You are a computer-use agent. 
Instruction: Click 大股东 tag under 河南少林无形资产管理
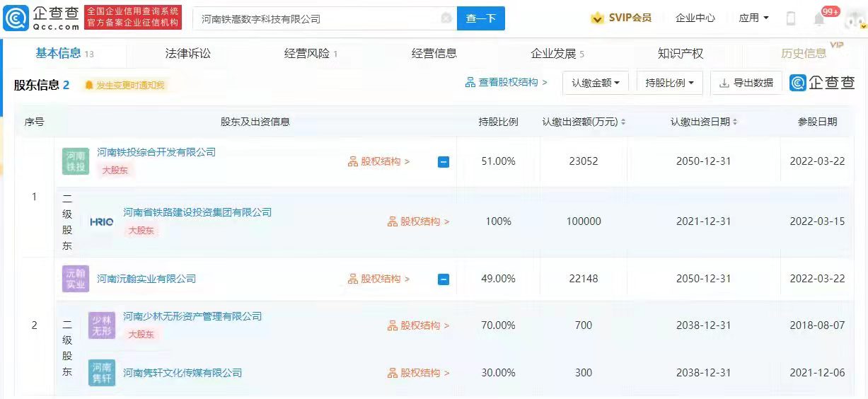point(141,334)
